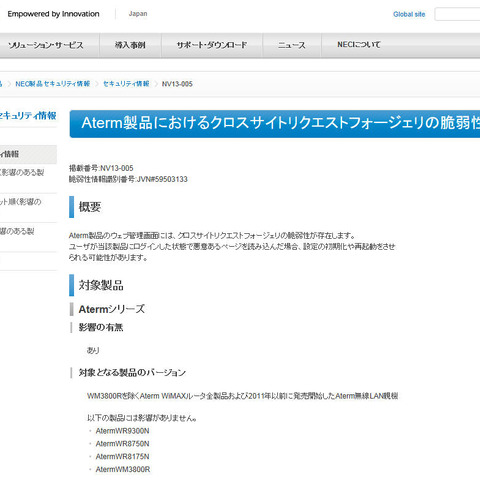Open the sidebar item ending in ット順(影響の
This screenshot has width=480, height=480.
click(21, 202)
